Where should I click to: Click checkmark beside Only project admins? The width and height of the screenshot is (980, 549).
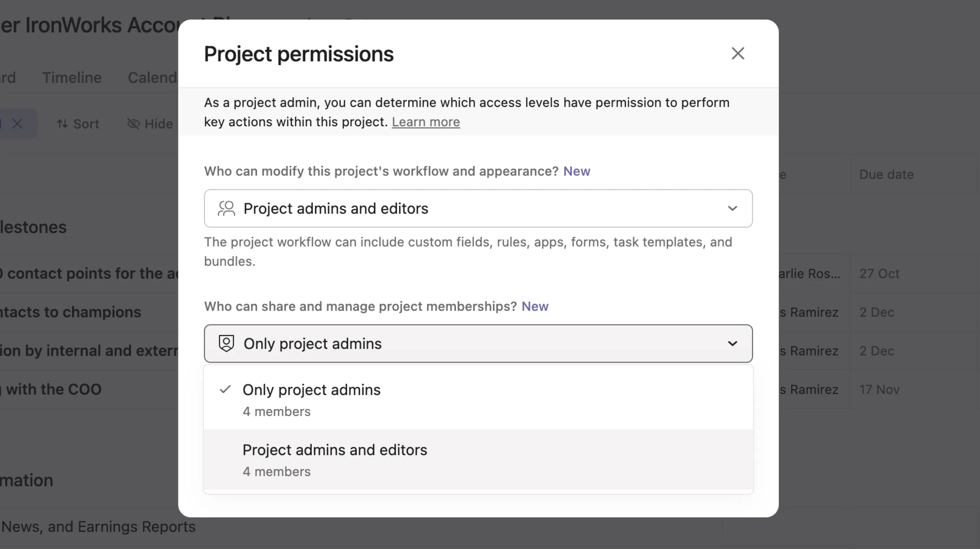pos(225,390)
